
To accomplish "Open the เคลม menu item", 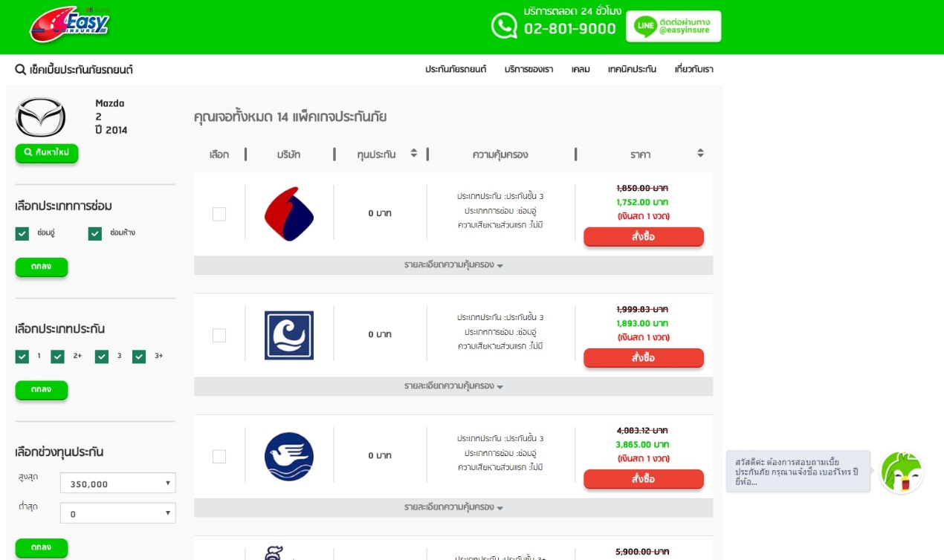I will click(x=581, y=69).
